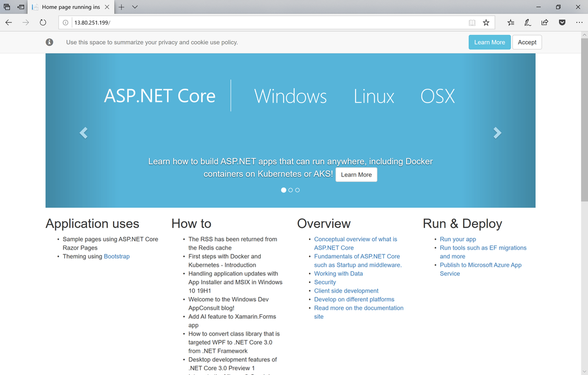Viewport: 588px width, 375px height.
Task: Click the ASP.NET Core carousel title
Action: [160, 96]
